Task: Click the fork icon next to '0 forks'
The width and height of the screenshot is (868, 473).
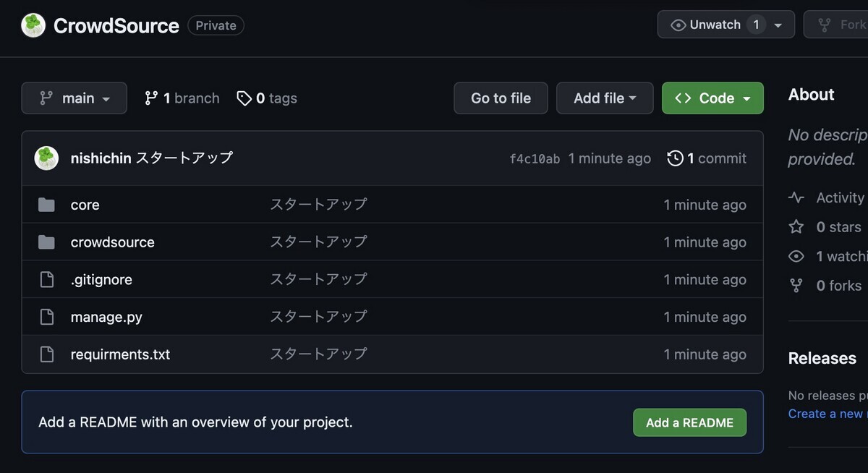Action: point(796,285)
